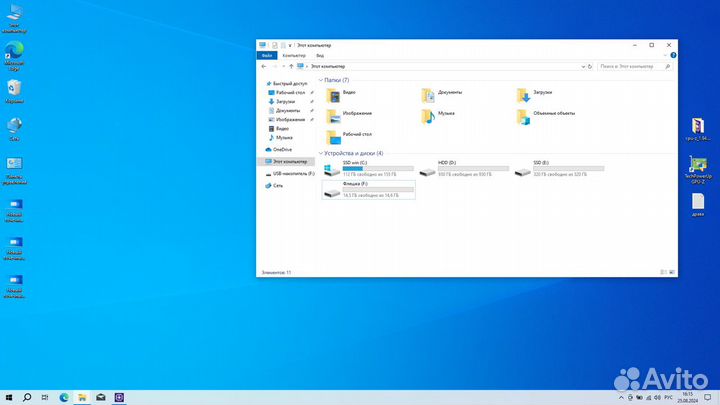Open Edge from the taskbar
720x405 pixels.
coord(64,397)
